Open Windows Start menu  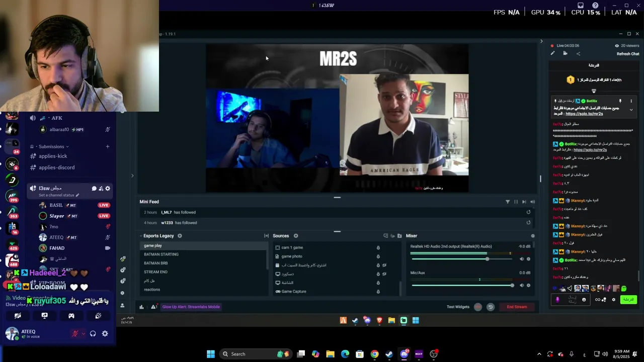pyautogui.click(x=211, y=354)
